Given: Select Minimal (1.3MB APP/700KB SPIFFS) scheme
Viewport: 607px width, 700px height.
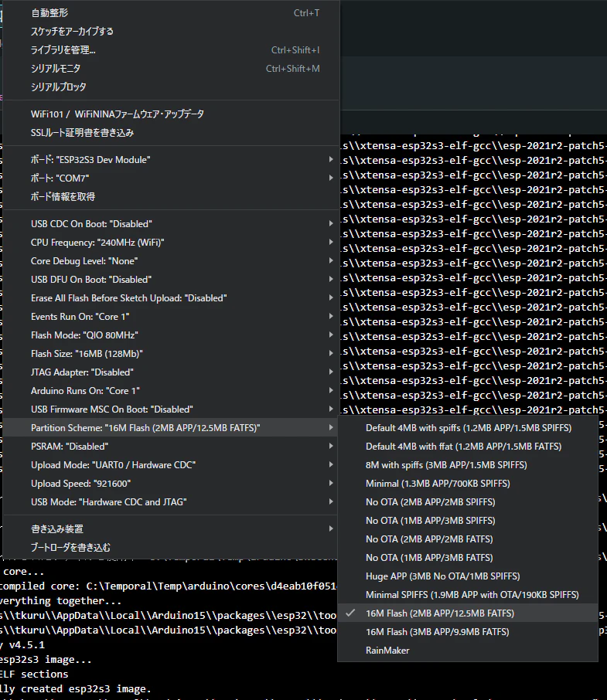Looking at the screenshot, I should pyautogui.click(x=468, y=484).
